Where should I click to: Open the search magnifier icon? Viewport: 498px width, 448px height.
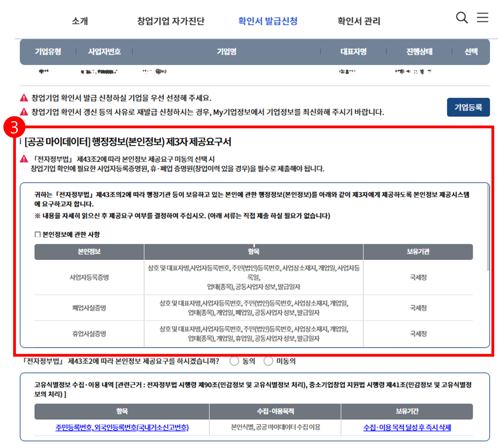coord(462,18)
